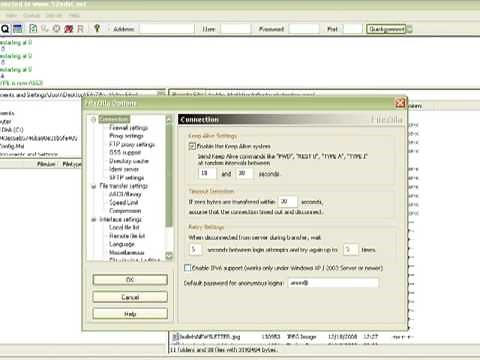This screenshot has width=480, height=360.
Task: Click the retry delay seconds field
Action: (x=195, y=250)
